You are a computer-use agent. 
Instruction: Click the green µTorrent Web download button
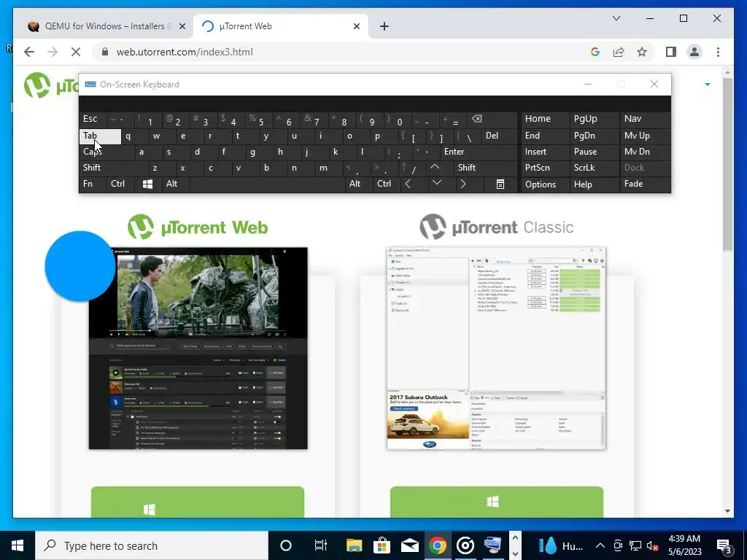point(197,502)
